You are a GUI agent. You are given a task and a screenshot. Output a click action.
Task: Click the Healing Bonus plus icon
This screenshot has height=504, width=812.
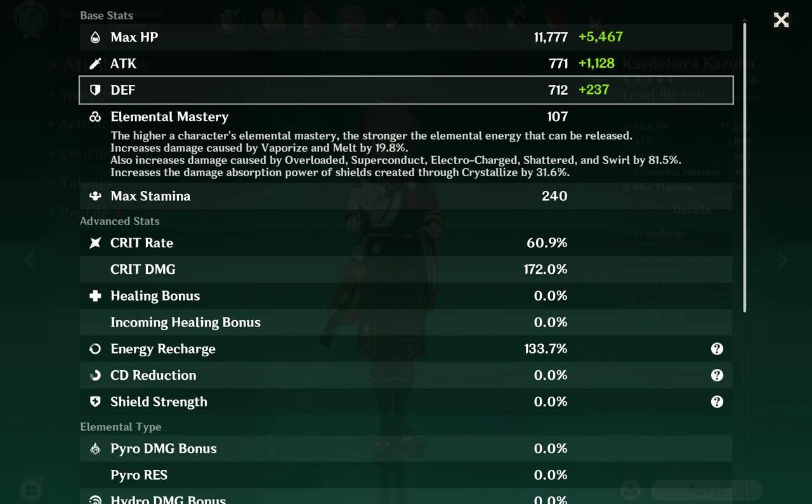(95, 296)
